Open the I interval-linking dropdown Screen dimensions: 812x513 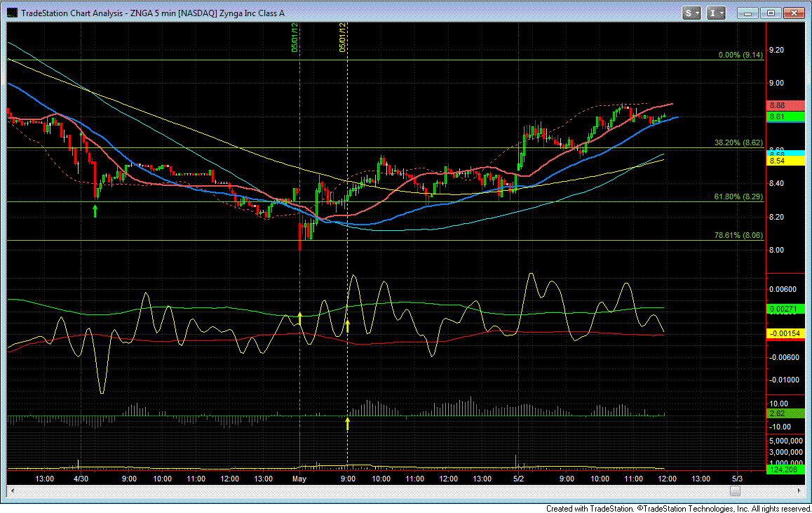[716, 13]
